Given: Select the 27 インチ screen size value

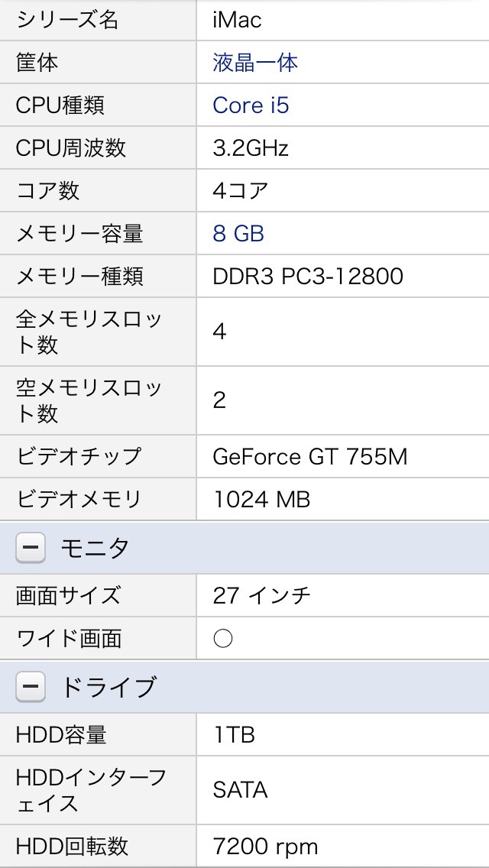Looking at the screenshot, I should [261, 595].
